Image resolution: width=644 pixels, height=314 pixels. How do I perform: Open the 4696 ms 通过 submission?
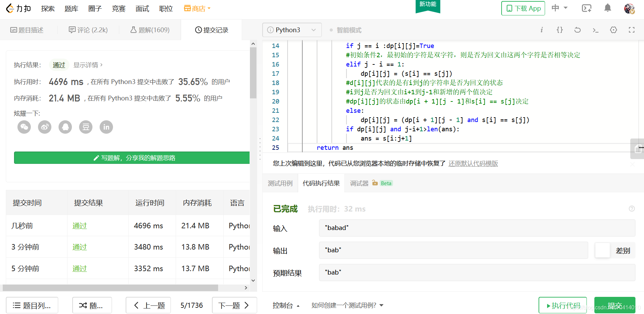[x=80, y=226]
